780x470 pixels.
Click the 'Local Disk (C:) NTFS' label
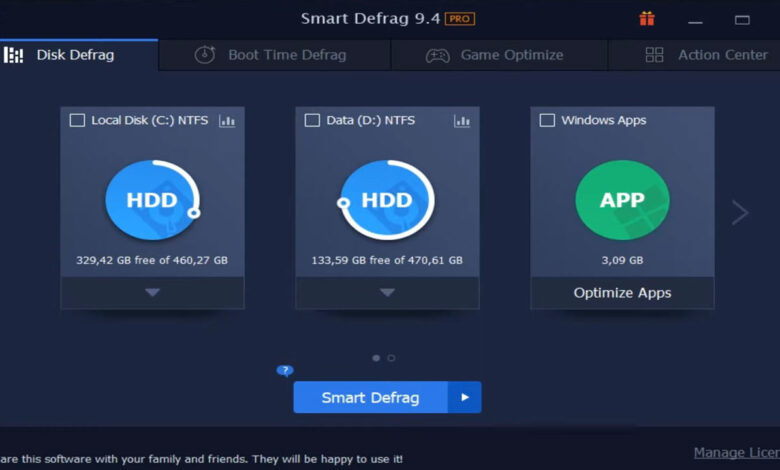(x=150, y=120)
